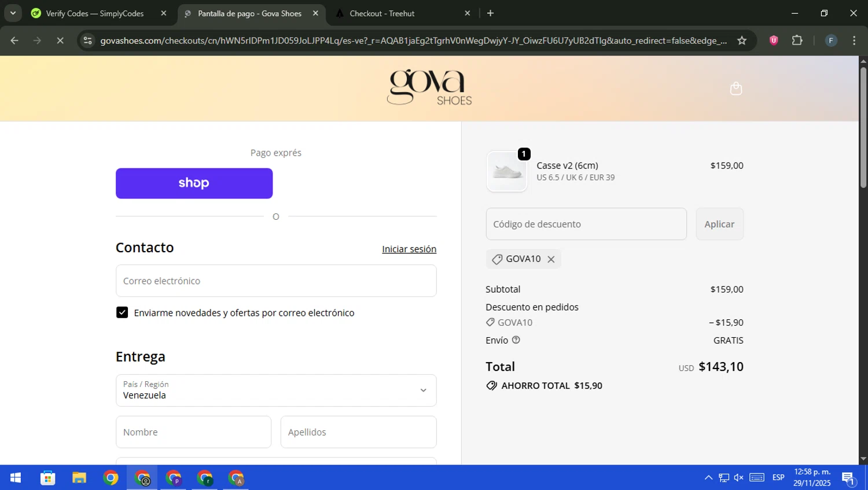Click the Nombre input field

[193, 432]
